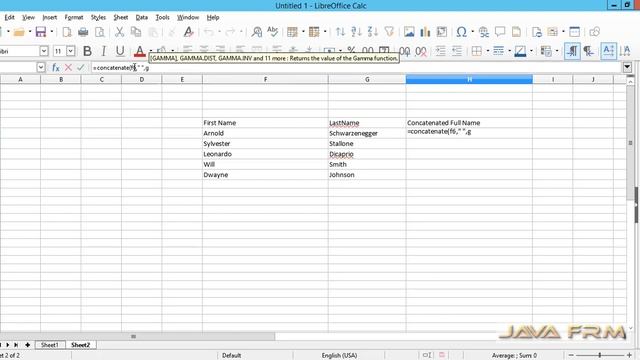Click the Copy icon
Image resolution: width=640 pixels, height=360 pixels.
[x=136, y=32]
